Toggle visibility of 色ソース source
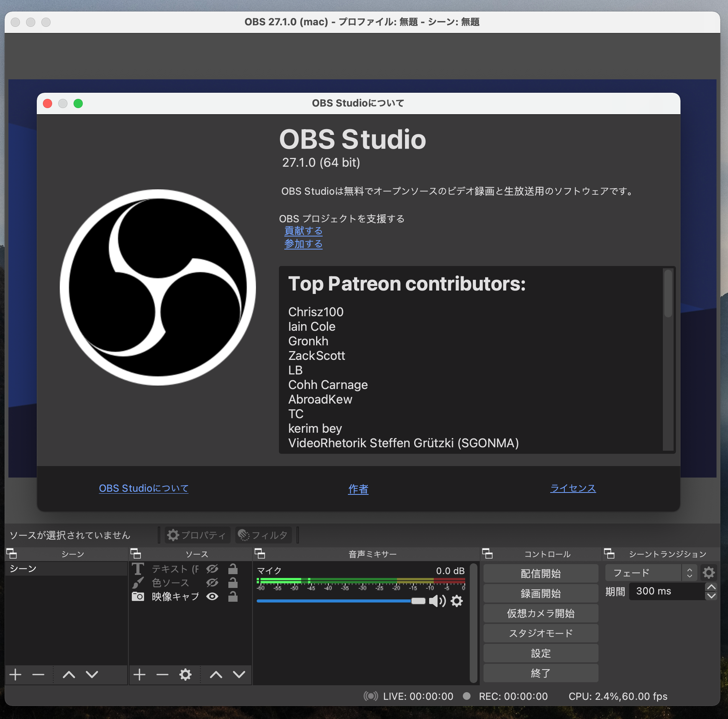 (x=213, y=583)
